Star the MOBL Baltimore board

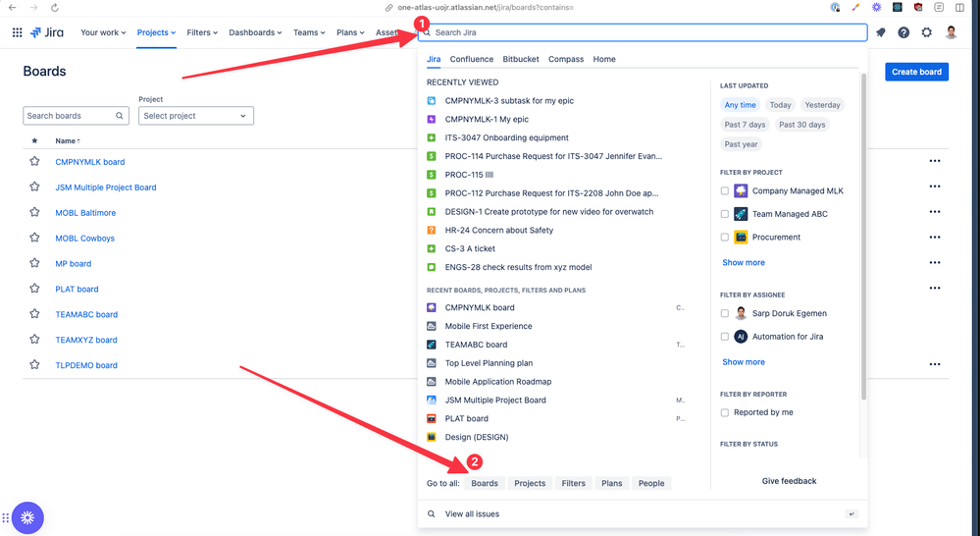point(34,212)
